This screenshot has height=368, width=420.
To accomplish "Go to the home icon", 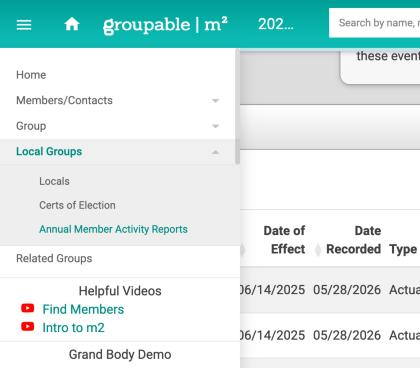I will click(x=72, y=24).
